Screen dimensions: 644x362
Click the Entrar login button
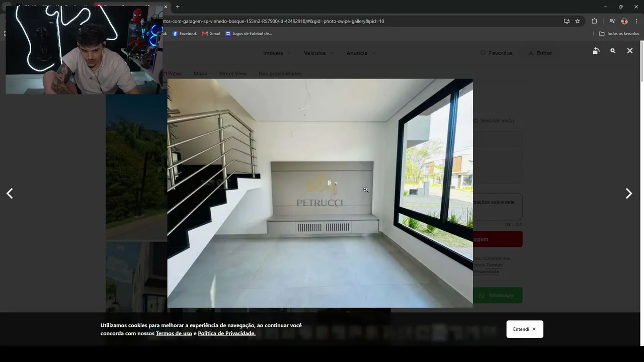coord(540,53)
